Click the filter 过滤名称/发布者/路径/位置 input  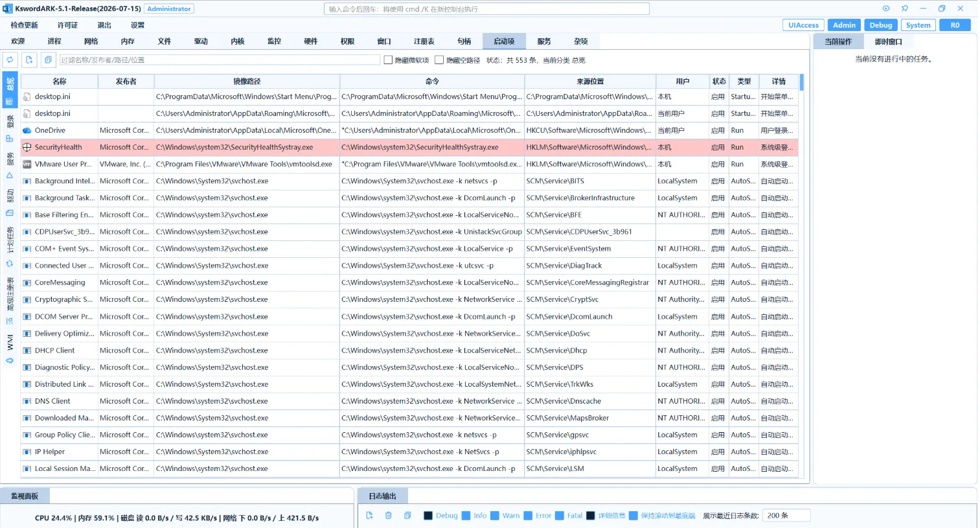click(x=220, y=60)
